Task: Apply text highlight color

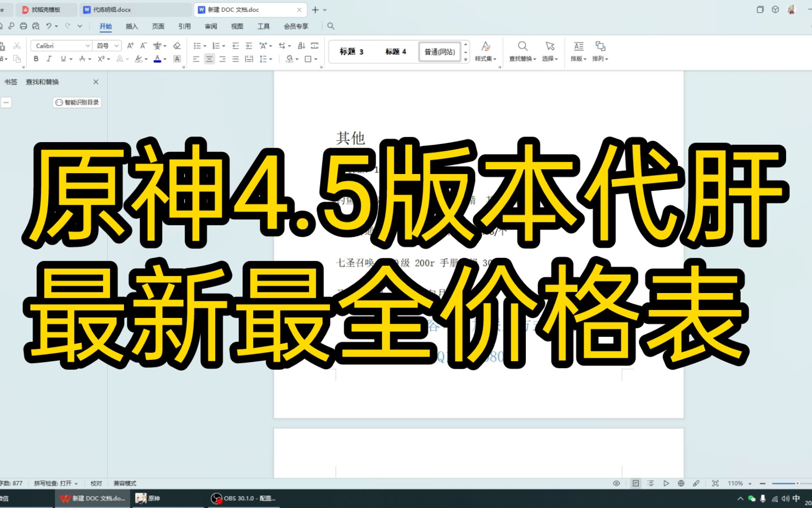Action: 138,59
